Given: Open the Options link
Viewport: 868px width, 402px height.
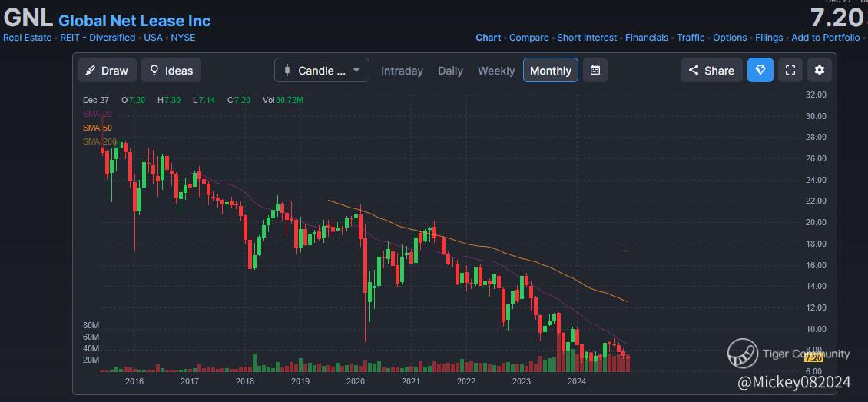Looking at the screenshot, I should [x=730, y=38].
